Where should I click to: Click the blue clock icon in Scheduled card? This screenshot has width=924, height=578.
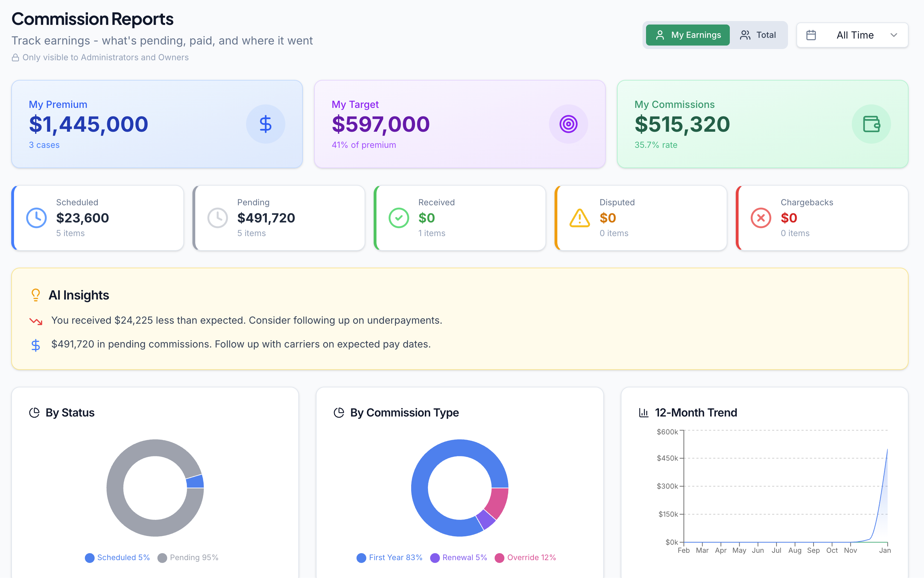36,218
